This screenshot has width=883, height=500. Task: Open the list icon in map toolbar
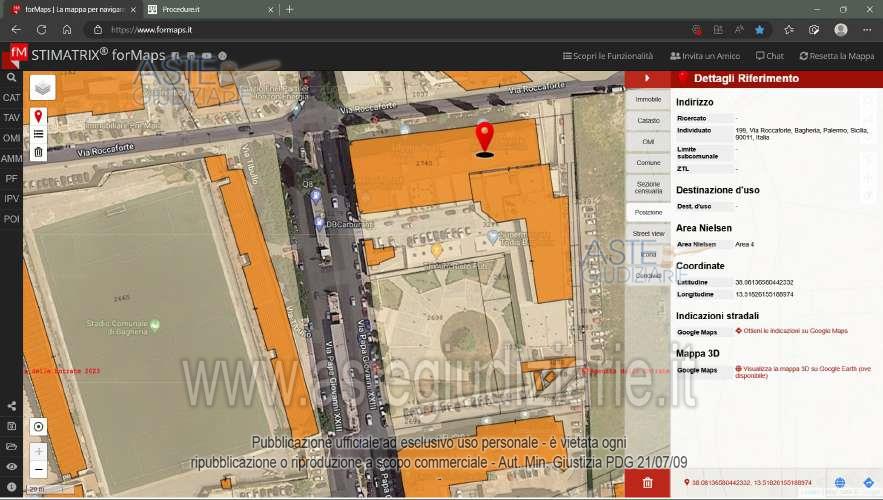point(38,134)
